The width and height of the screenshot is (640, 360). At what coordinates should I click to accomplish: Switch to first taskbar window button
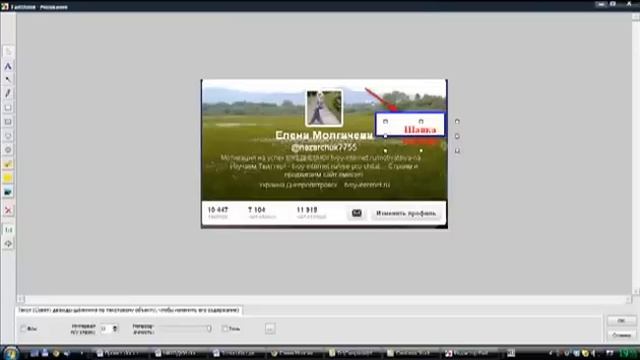click(121, 353)
